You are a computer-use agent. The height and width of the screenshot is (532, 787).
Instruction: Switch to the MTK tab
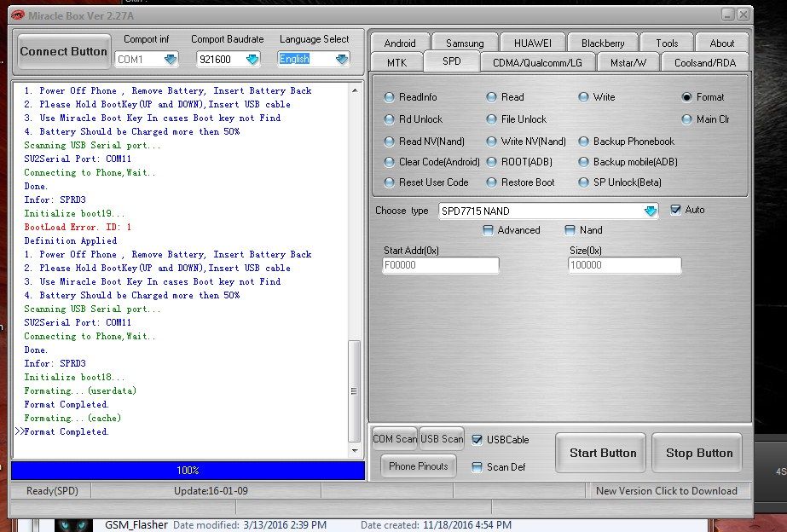396,63
